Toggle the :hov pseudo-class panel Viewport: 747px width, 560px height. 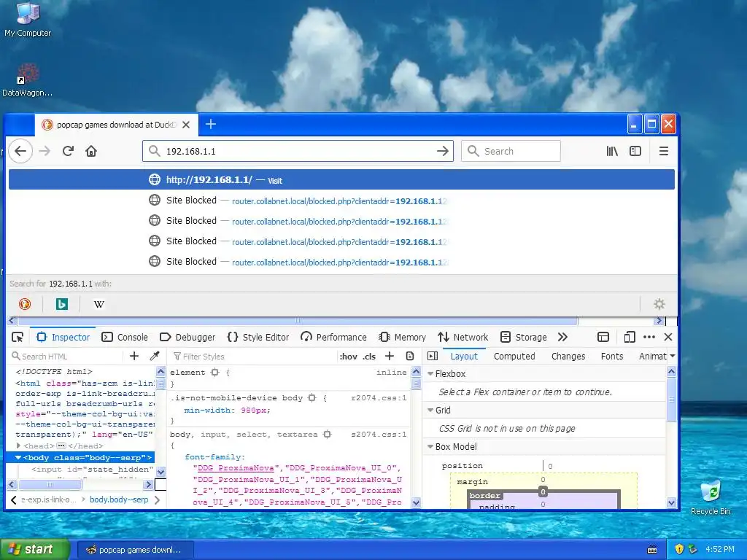coord(348,356)
